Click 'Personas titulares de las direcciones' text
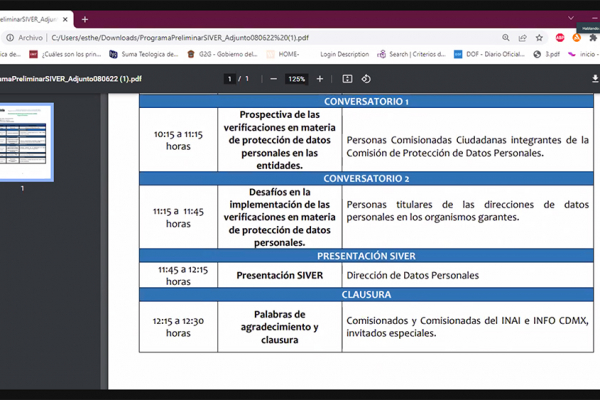 (468, 211)
